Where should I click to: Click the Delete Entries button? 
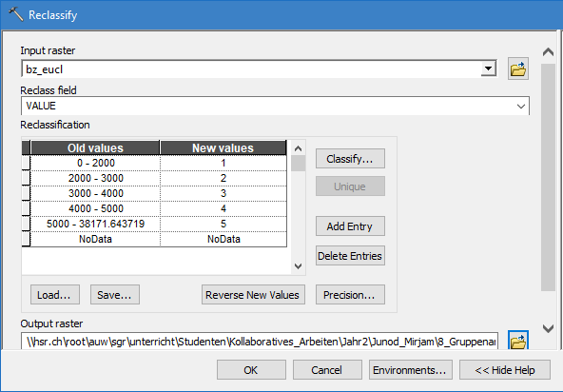coord(350,256)
